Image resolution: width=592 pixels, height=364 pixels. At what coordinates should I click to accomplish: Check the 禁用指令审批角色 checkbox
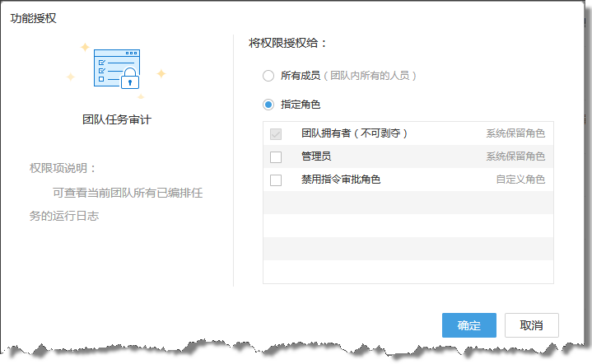point(276,180)
